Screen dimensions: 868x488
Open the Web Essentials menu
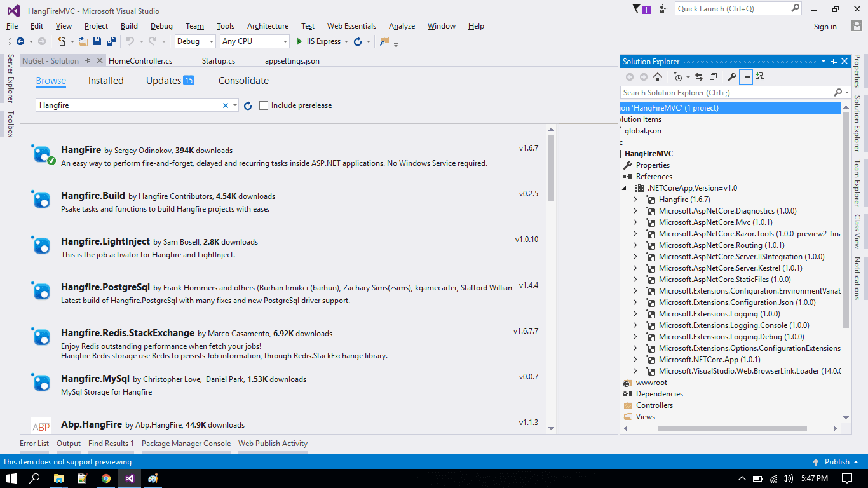click(351, 26)
